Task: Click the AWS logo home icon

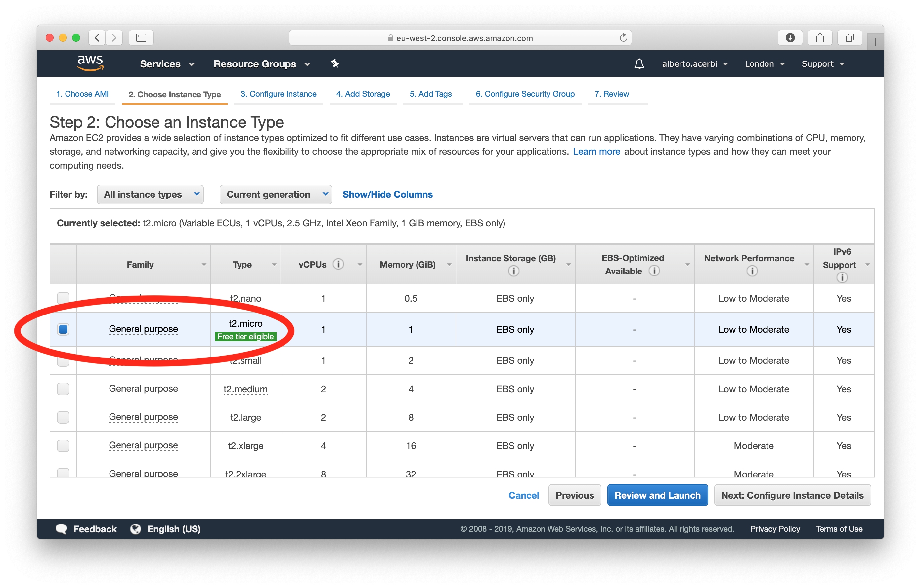Action: pos(90,63)
